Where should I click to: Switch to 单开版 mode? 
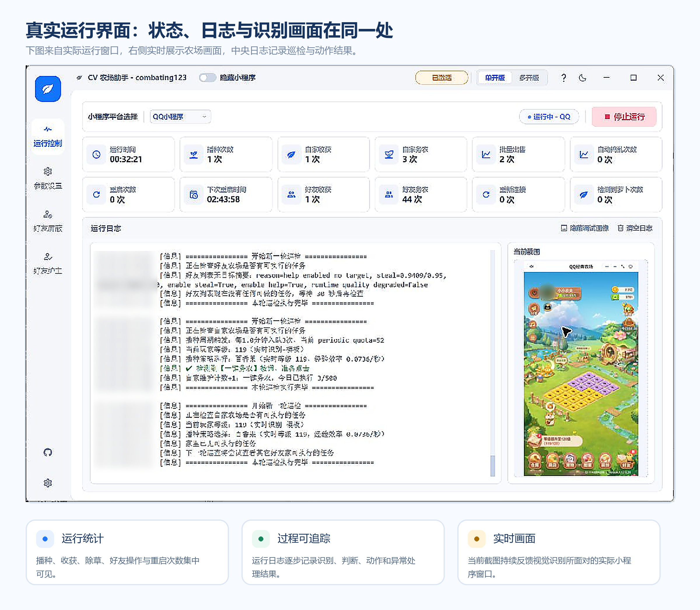click(495, 78)
